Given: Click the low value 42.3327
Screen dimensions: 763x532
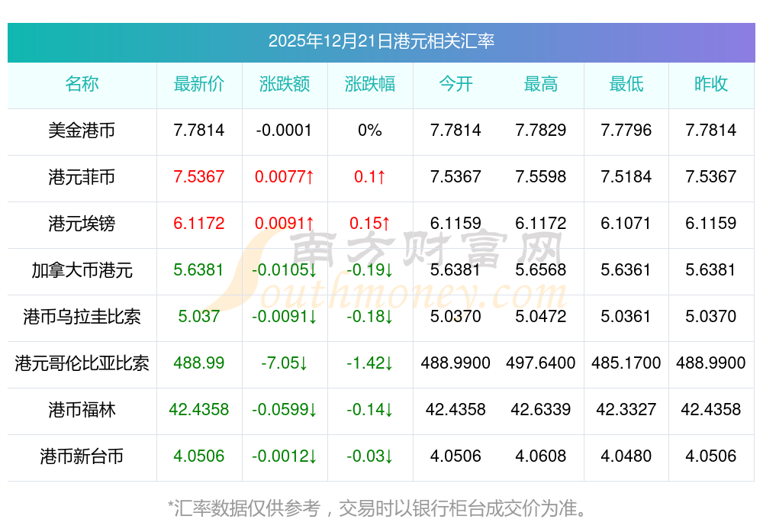Looking at the screenshot, I should 626,409.
